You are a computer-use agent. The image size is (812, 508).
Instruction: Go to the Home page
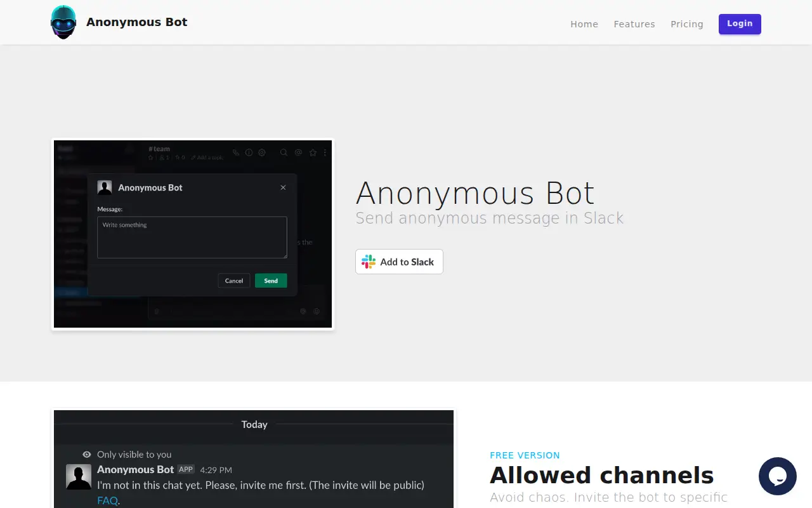[584, 24]
